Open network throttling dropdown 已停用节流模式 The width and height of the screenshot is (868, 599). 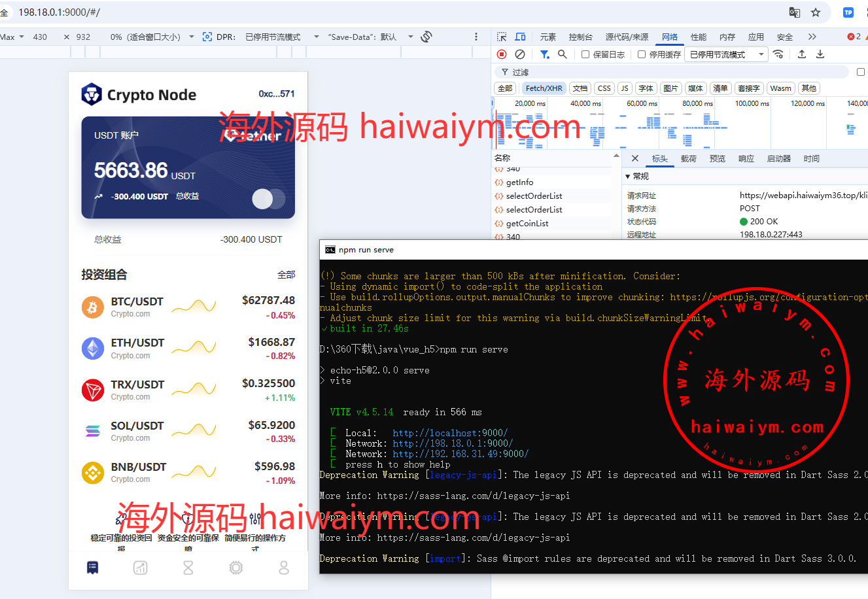point(727,54)
